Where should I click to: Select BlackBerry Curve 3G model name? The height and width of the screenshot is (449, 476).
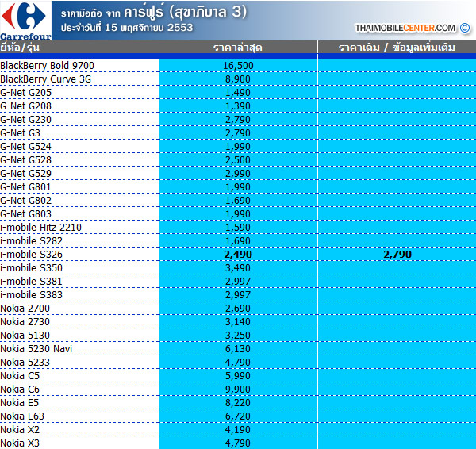point(45,79)
